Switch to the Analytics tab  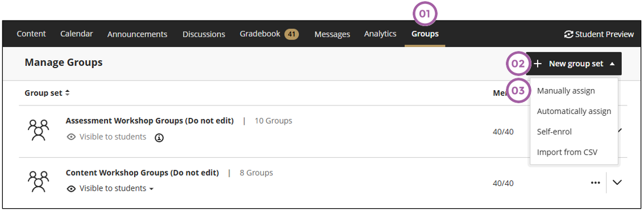coord(380,33)
